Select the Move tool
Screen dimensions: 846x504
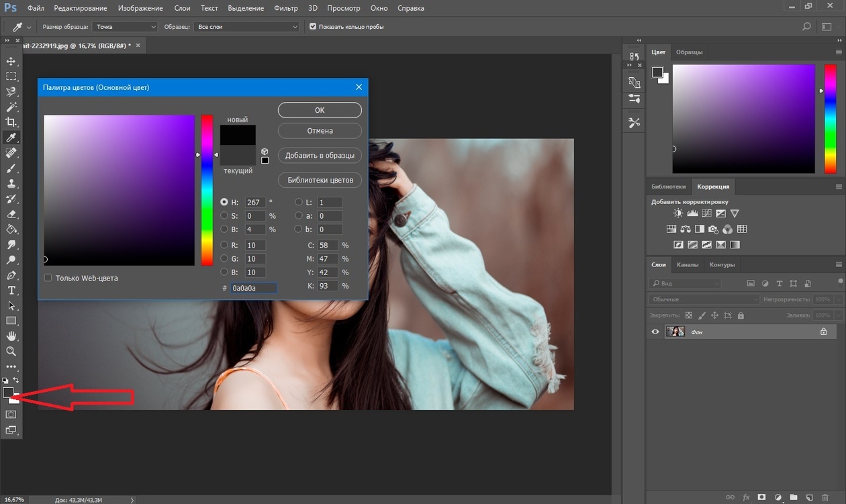point(11,61)
